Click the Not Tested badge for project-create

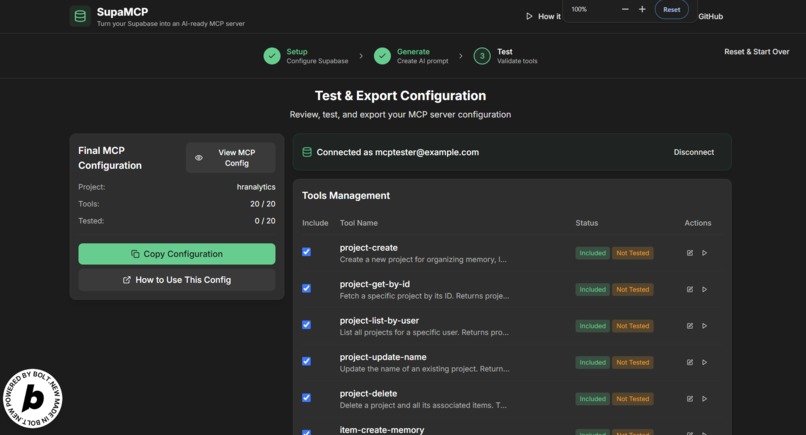click(x=633, y=253)
